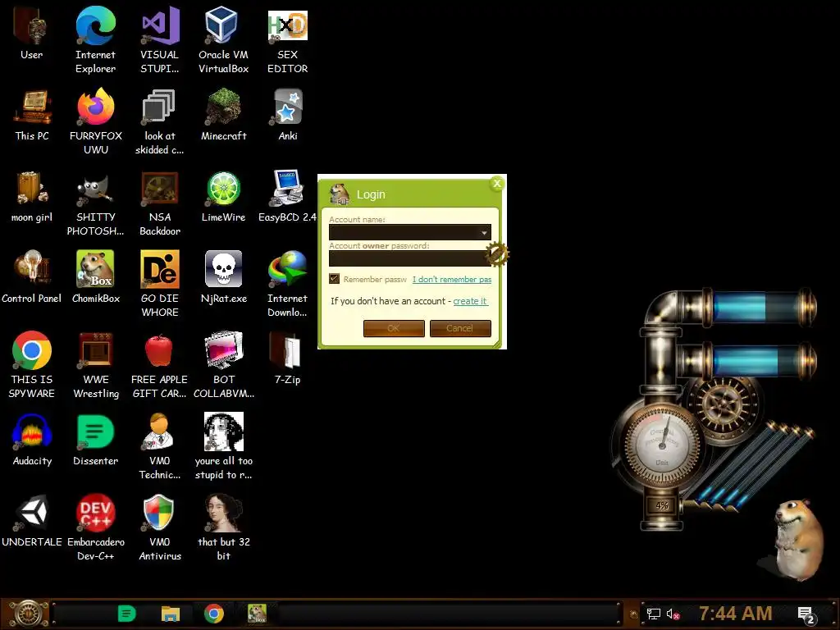The width and height of the screenshot is (840, 630).
Task: Select the THIS IS SPYWARE Chrome icon
Action: pos(32,365)
